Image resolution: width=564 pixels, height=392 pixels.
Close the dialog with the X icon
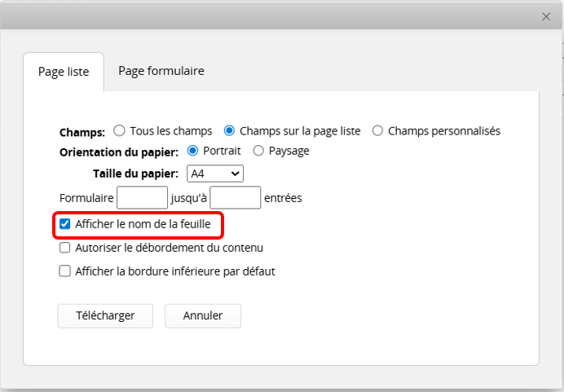(x=547, y=16)
